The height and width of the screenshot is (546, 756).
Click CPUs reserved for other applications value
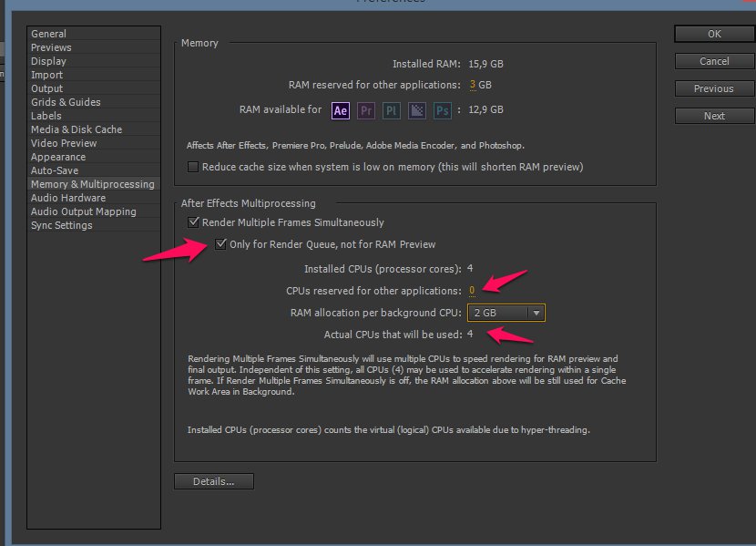472,291
